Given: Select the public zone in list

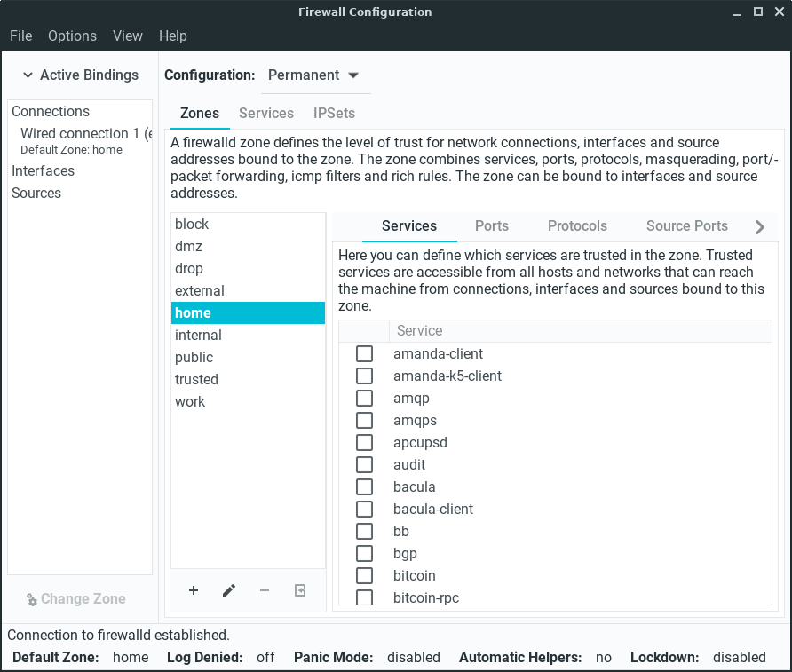Looking at the screenshot, I should pos(194,358).
